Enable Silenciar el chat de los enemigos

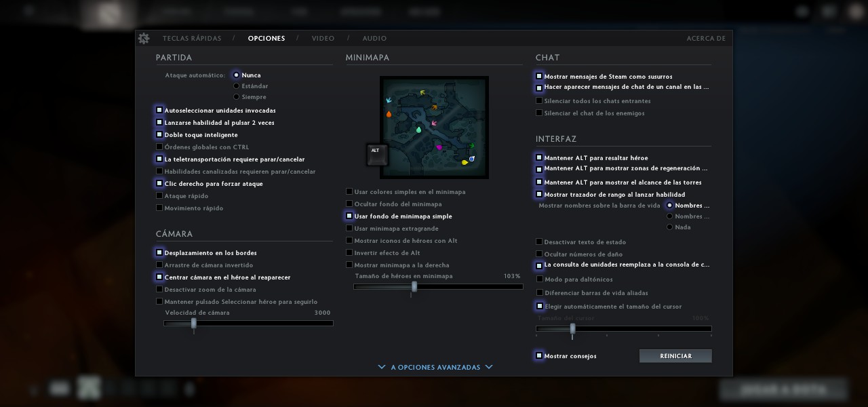click(x=539, y=113)
